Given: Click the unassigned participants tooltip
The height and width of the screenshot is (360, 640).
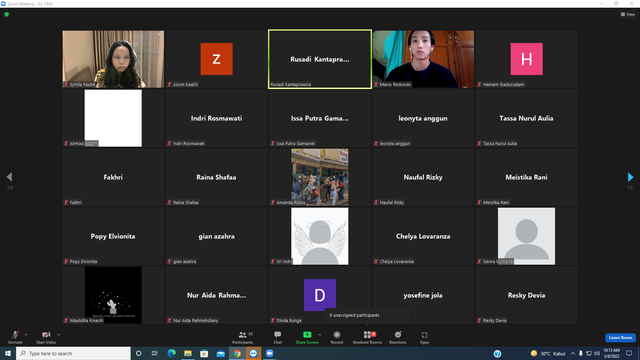Looking at the screenshot, I should (x=367, y=316).
